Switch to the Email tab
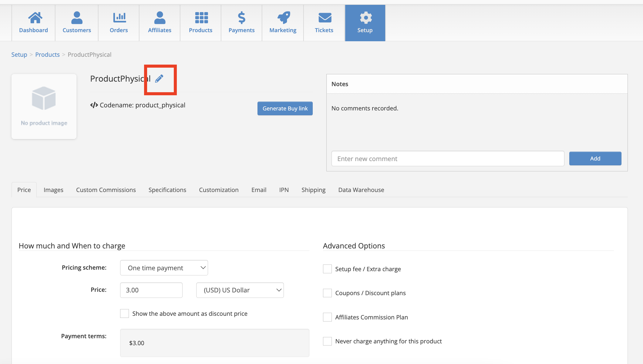Screen dimensions: 643x364 coord(259,190)
